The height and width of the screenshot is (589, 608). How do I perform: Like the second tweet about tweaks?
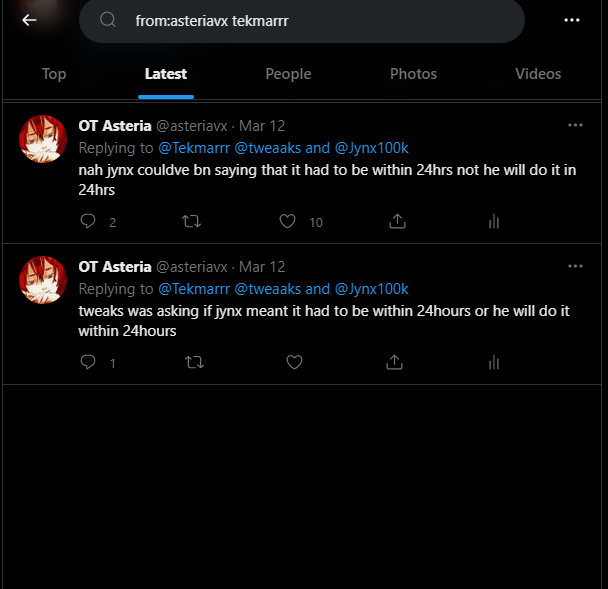tap(294, 362)
